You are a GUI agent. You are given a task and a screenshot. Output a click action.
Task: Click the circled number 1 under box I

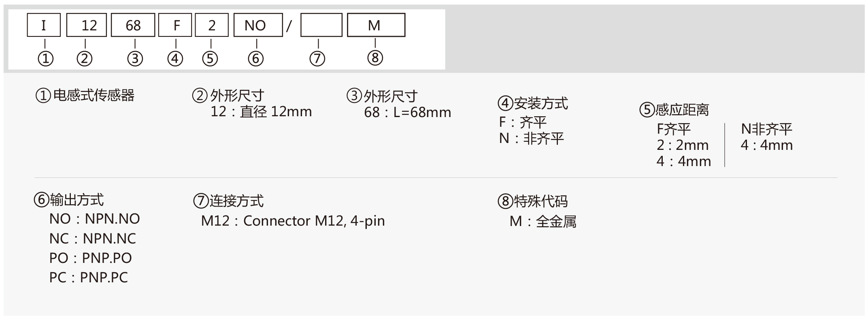point(45,59)
